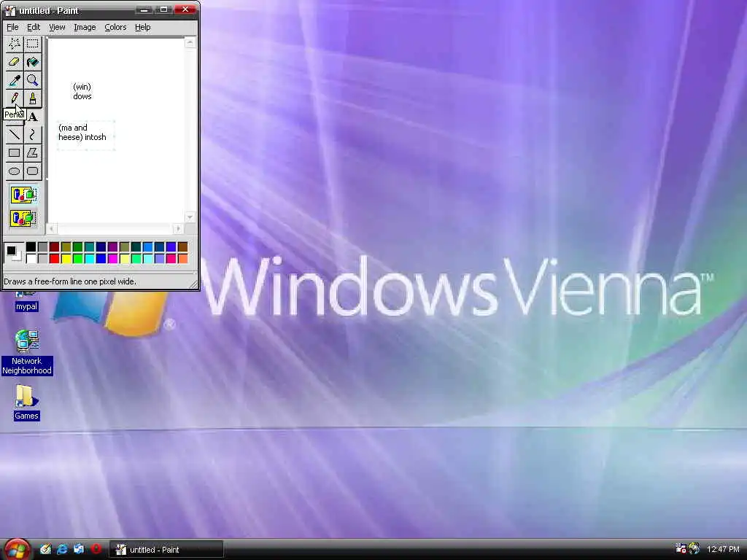Open the Help menu
This screenshot has width=747, height=560.
[142, 27]
